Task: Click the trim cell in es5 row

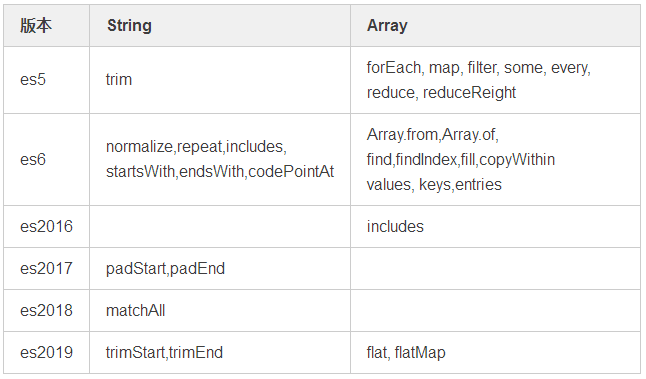Action: (119, 80)
